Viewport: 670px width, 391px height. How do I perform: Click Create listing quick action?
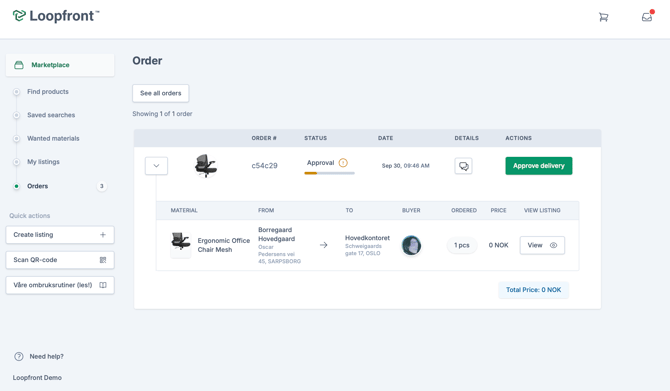pyautogui.click(x=60, y=235)
